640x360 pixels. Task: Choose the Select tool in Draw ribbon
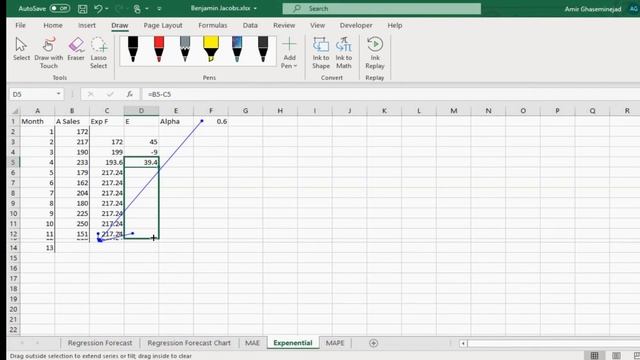21,49
